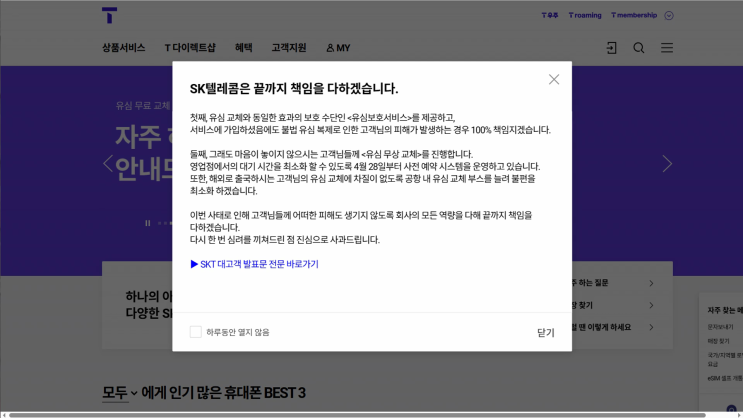The height and width of the screenshot is (418, 743).
Task: Open T우주 link at top
Action: 550,15
